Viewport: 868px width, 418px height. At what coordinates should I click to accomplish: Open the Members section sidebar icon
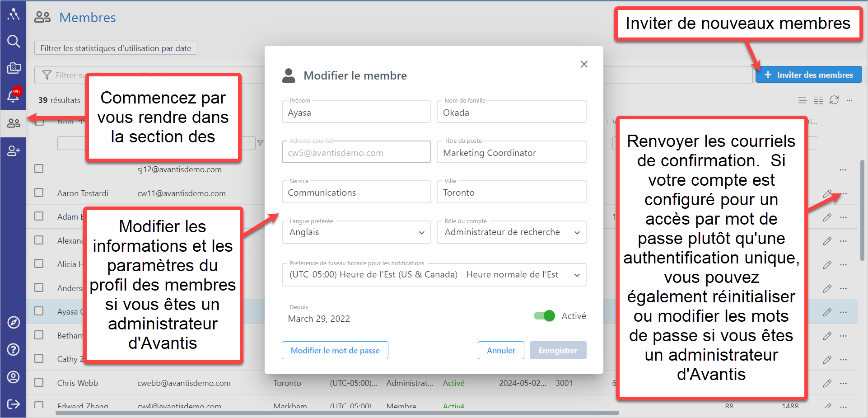point(14,123)
